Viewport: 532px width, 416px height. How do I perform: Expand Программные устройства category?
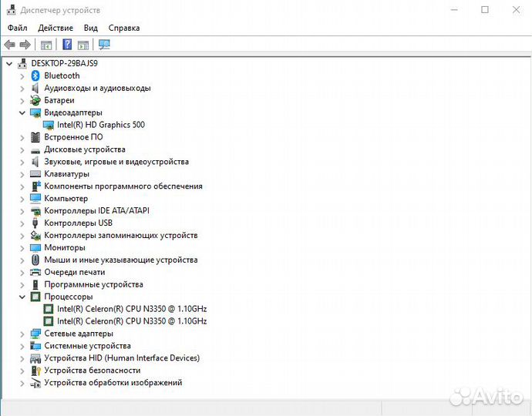point(22,285)
